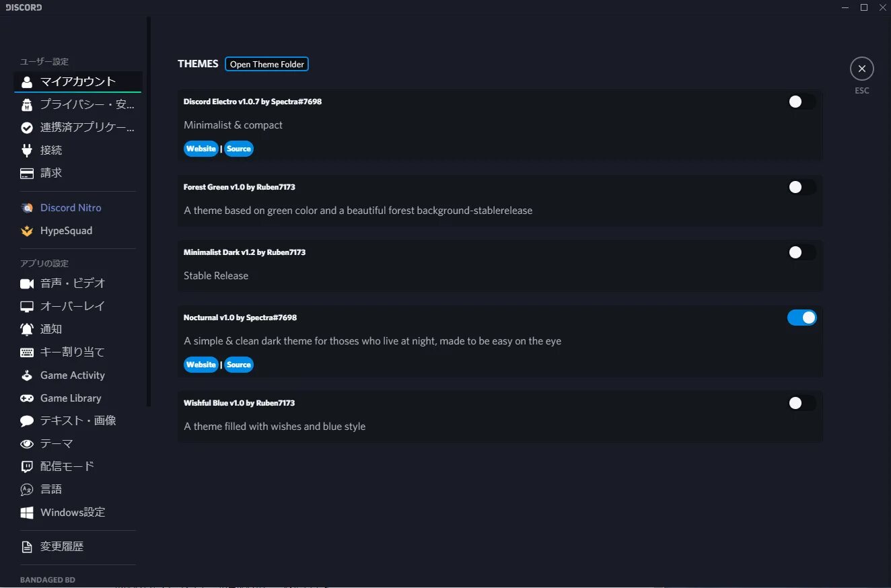Click the Windows logo icon for Windows設定
The image size is (891, 588).
coord(27,513)
